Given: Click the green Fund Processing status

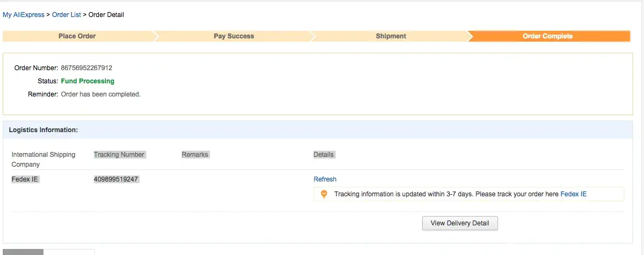Looking at the screenshot, I should click(88, 81).
